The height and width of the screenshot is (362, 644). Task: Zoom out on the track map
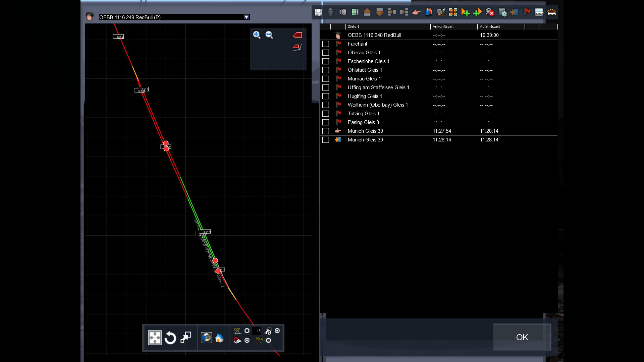point(269,35)
